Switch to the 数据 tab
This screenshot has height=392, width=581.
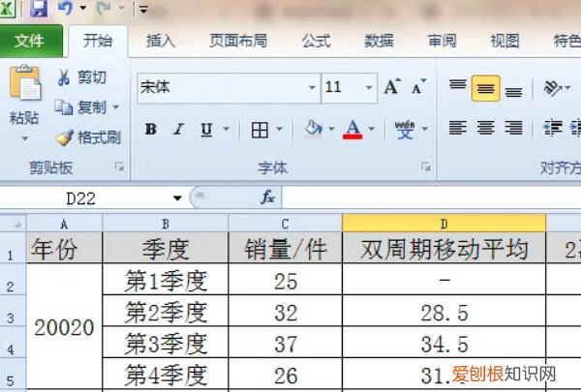pos(379,41)
